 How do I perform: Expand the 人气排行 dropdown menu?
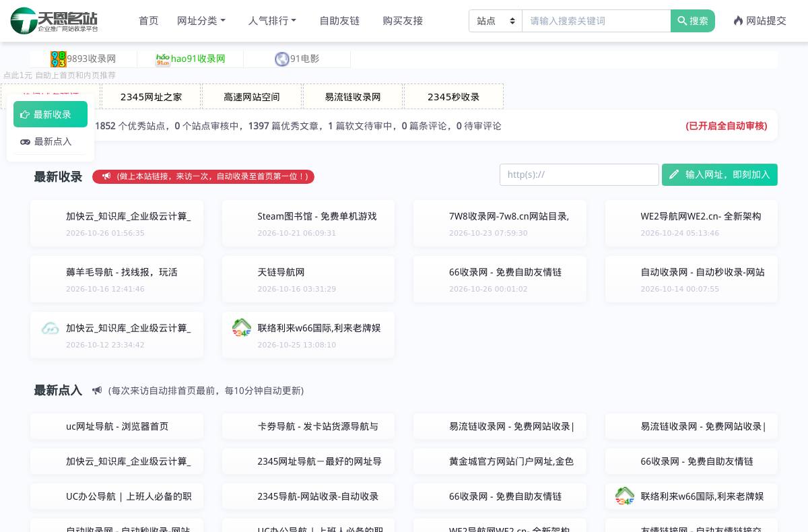pos(272,21)
